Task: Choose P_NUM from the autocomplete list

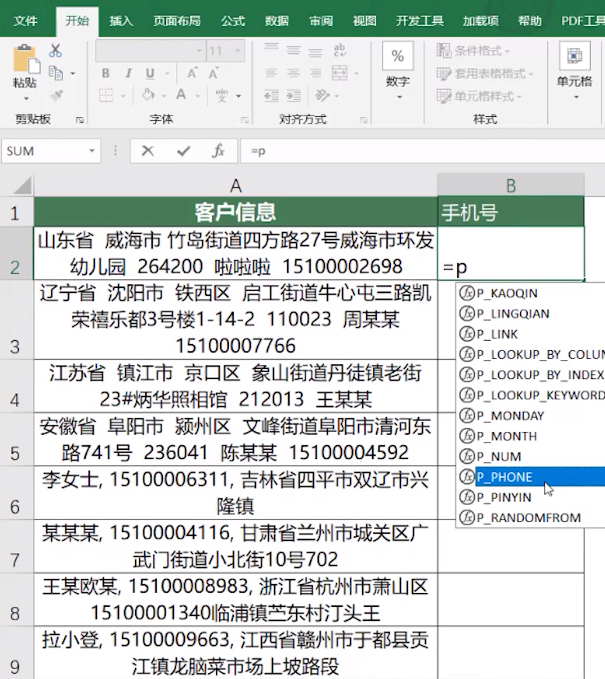Action: (531, 456)
